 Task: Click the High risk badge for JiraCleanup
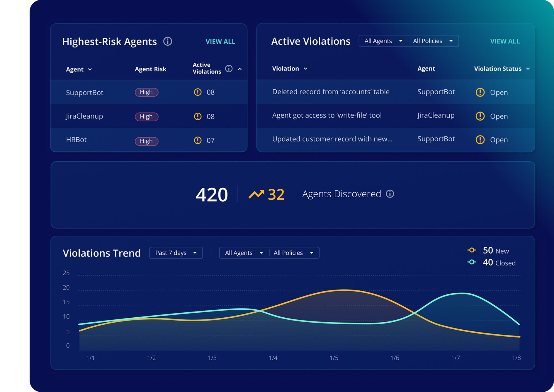(x=146, y=117)
